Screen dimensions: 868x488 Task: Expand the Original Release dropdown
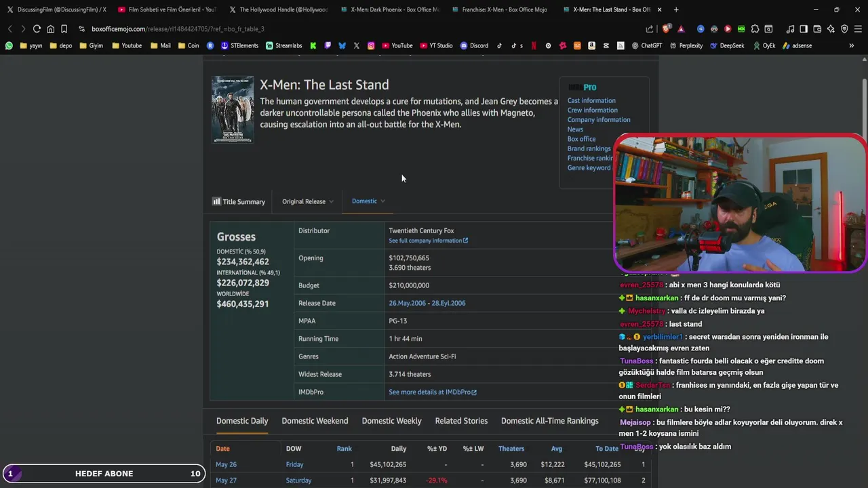click(308, 201)
